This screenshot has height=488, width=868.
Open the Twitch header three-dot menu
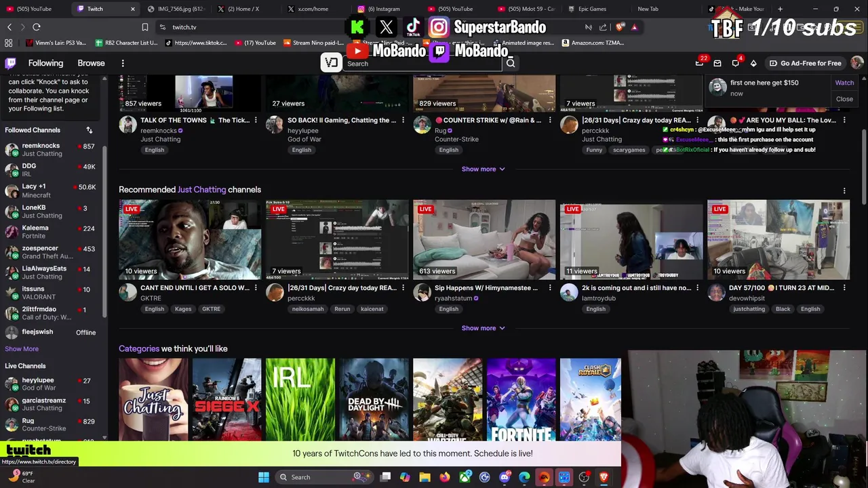pos(123,63)
